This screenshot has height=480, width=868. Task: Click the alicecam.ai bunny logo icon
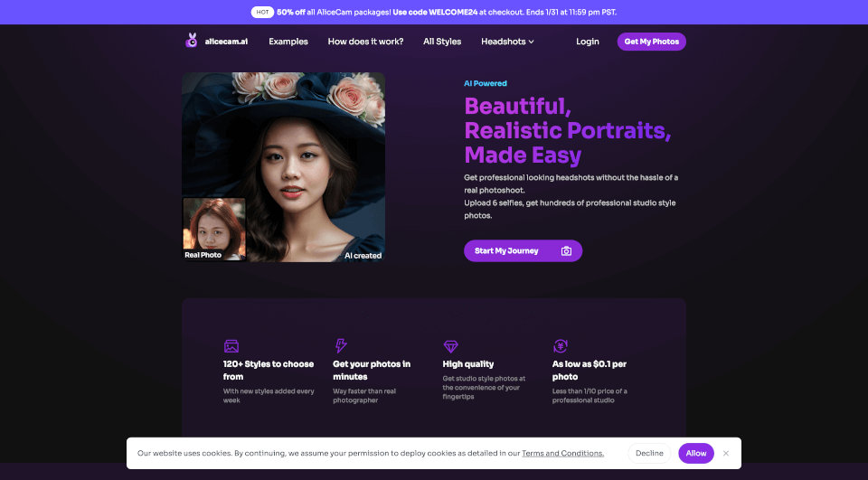[192, 41]
